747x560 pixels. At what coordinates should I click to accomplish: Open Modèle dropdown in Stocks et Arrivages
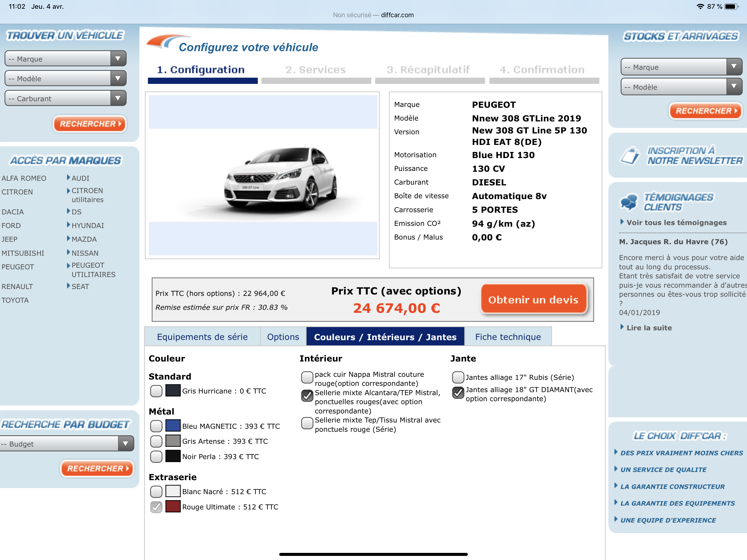[x=681, y=87]
